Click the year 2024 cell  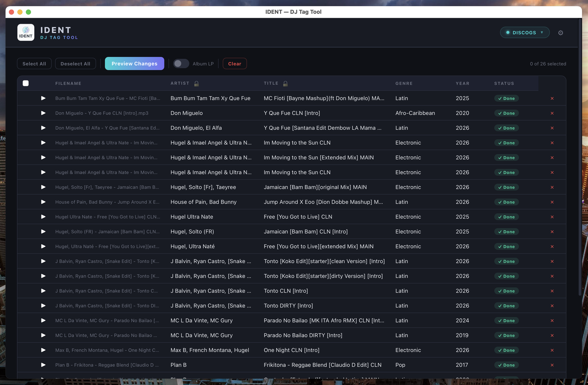pos(462,320)
